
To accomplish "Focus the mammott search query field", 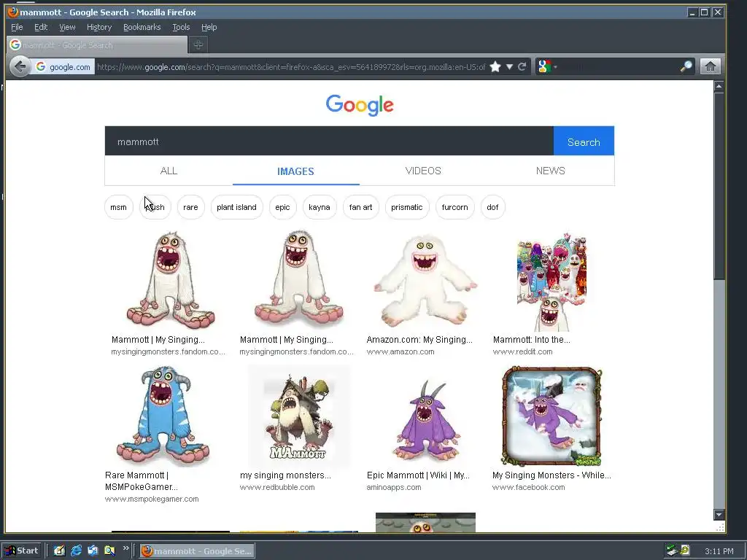I will 329,141.
